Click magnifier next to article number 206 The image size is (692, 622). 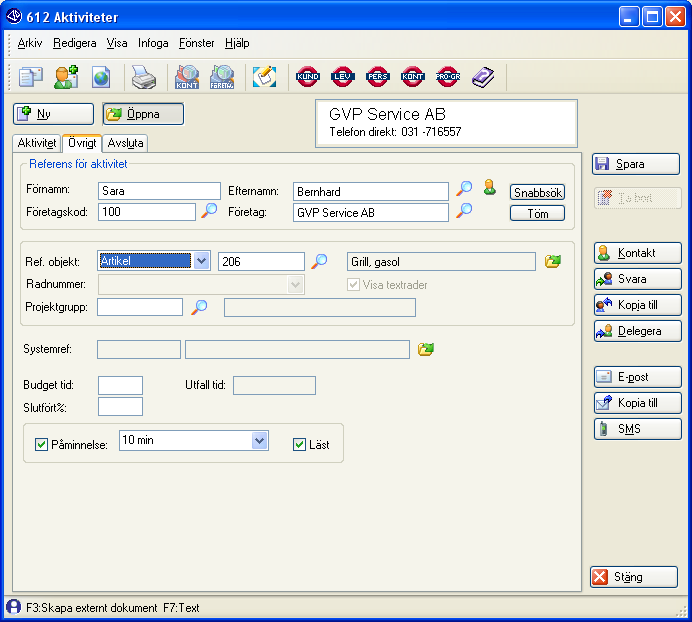pos(319,261)
